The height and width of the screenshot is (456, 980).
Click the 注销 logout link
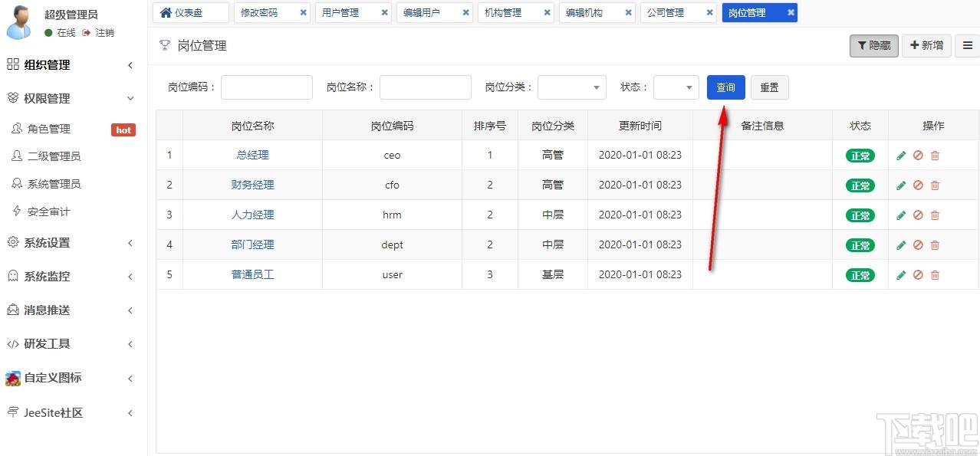[99, 33]
